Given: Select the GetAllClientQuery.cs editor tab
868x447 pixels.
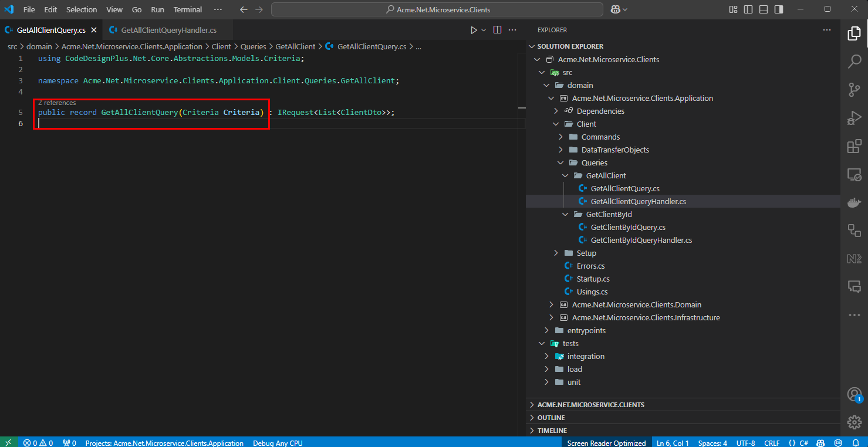Looking at the screenshot, I should (x=51, y=30).
